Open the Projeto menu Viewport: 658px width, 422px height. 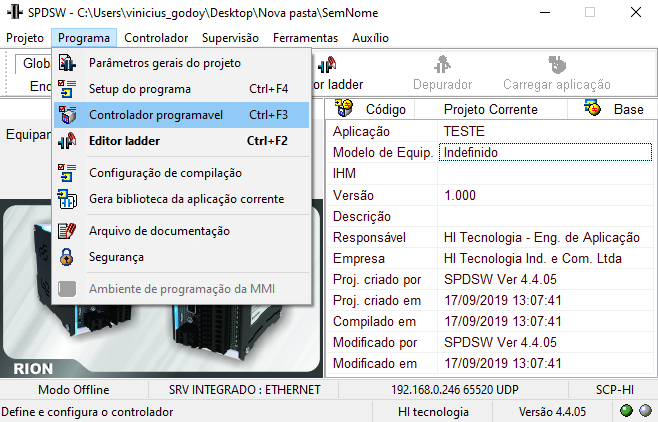[x=25, y=38]
